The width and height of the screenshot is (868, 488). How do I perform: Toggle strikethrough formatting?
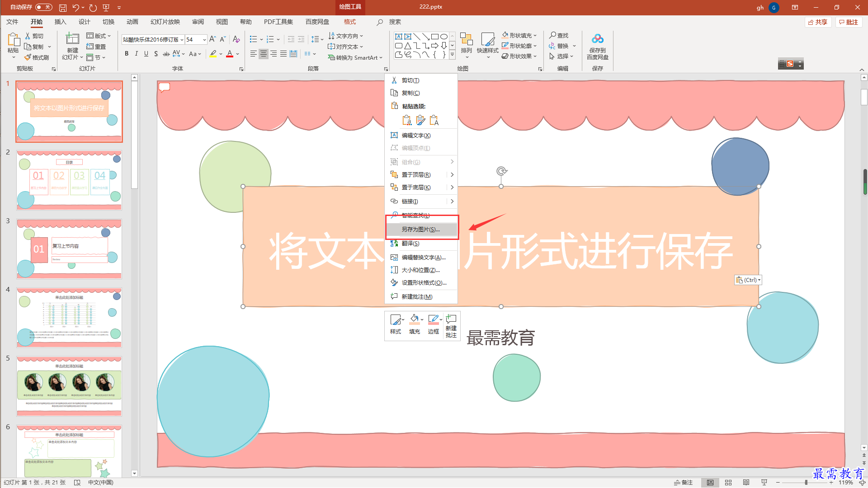[166, 54]
